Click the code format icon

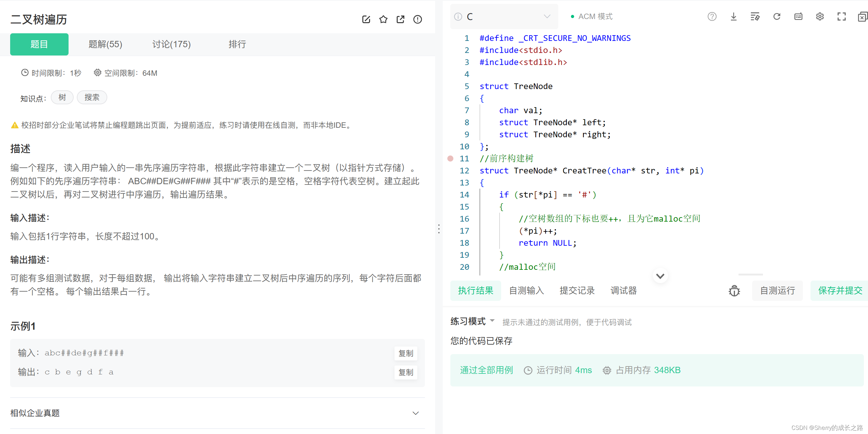(755, 16)
